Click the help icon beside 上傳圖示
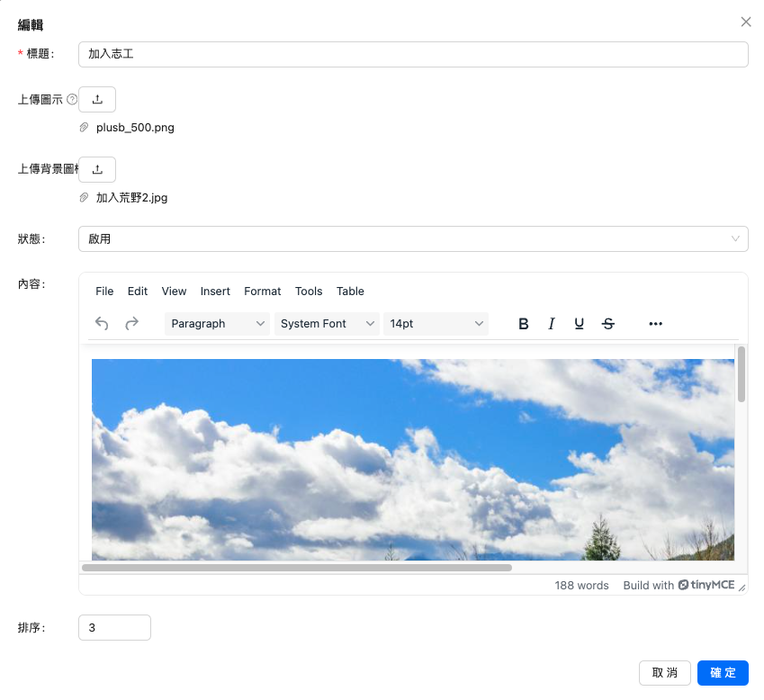 point(72,100)
